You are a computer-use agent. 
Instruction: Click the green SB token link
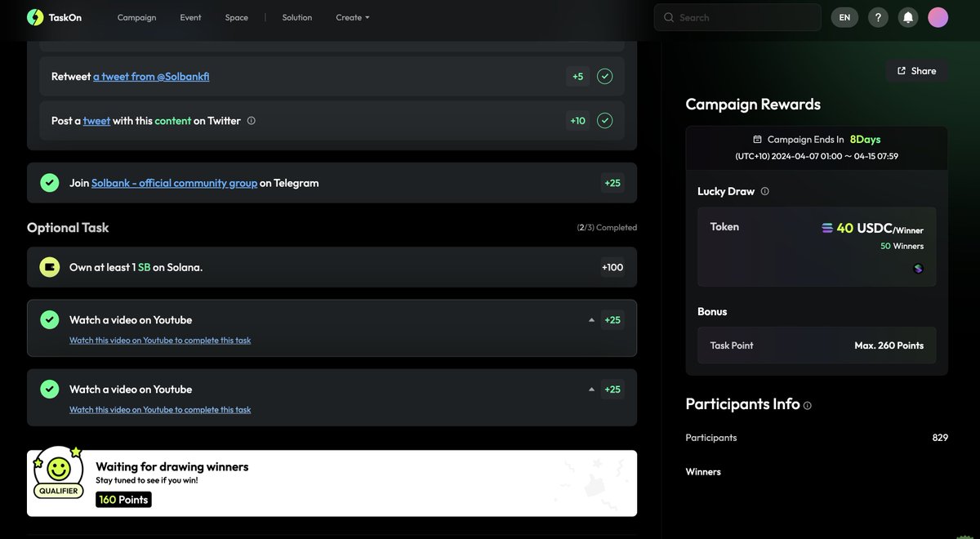144,267
